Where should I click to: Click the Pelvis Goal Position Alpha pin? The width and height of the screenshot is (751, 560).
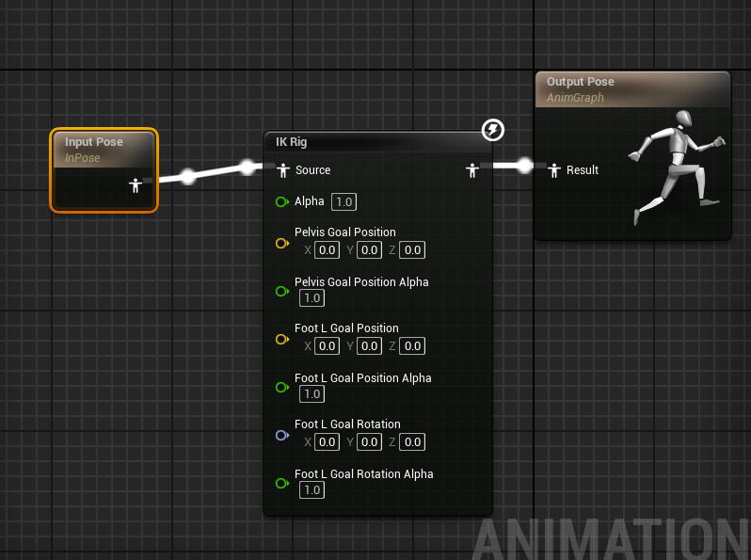point(282,291)
